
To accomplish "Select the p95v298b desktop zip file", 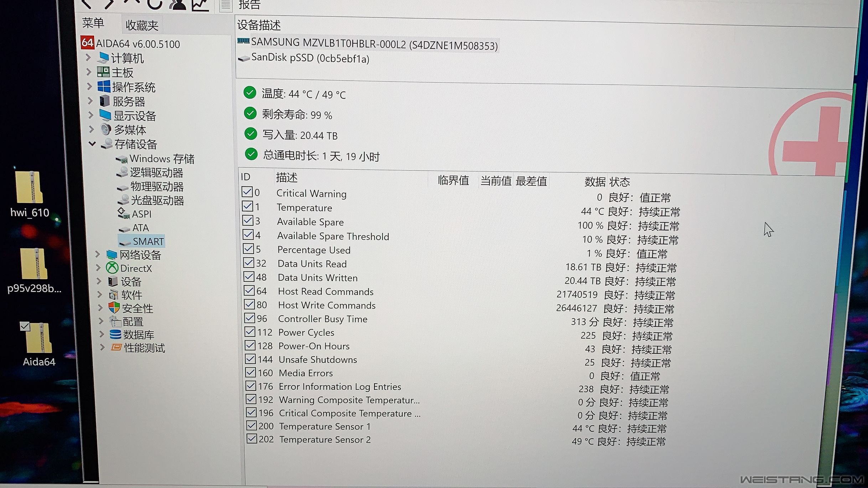I will click(34, 271).
